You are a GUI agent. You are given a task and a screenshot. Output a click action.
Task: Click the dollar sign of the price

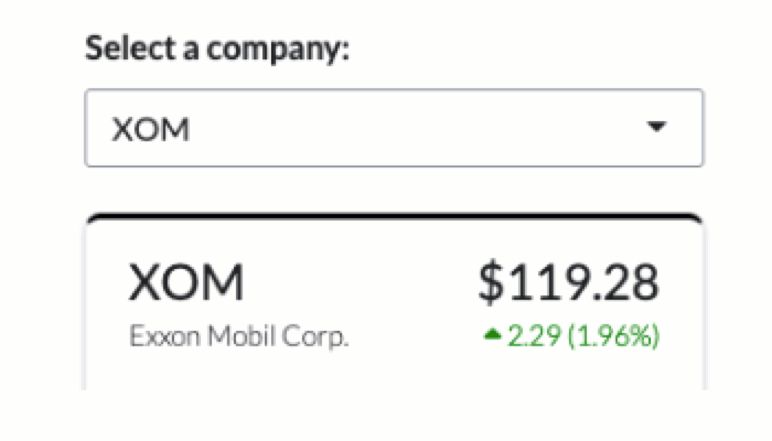(x=491, y=282)
